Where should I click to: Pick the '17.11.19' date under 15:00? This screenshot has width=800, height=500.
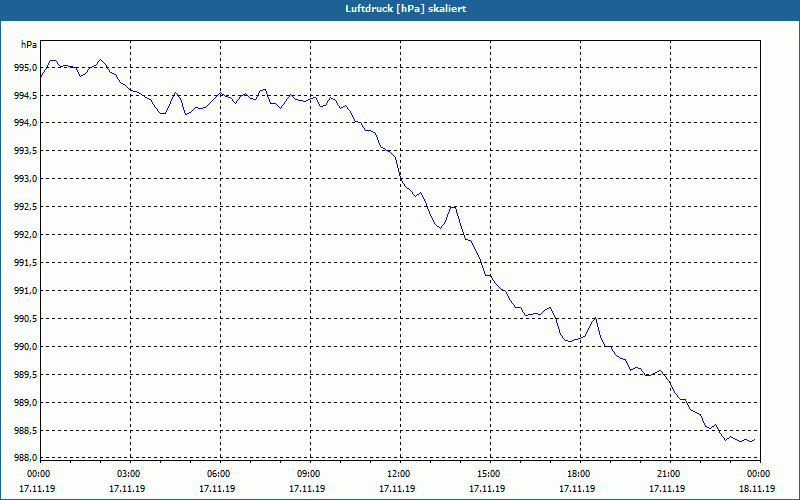pos(487,489)
